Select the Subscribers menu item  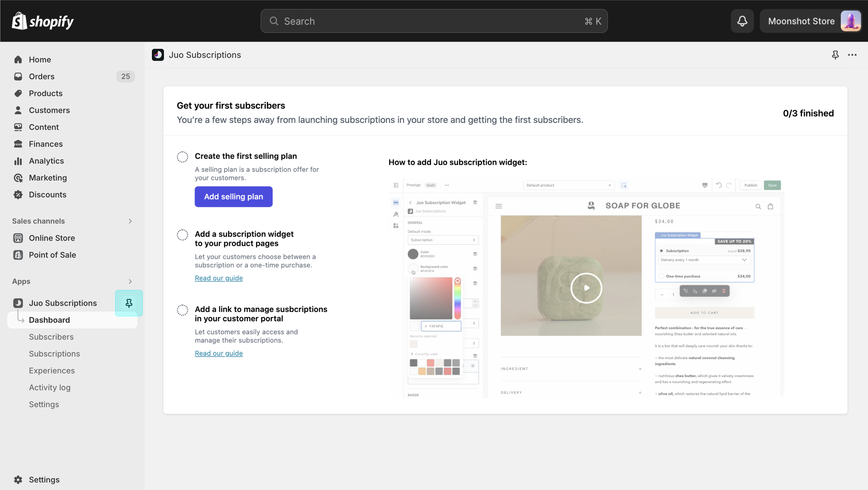[51, 336]
